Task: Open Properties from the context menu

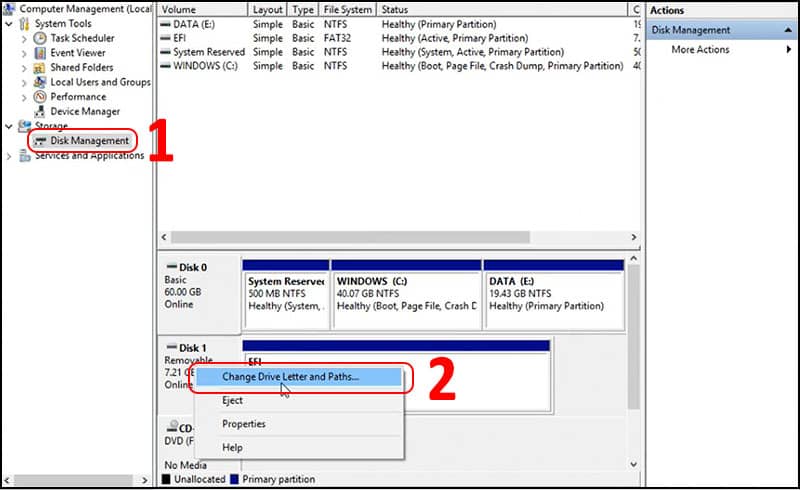Action: point(243,424)
